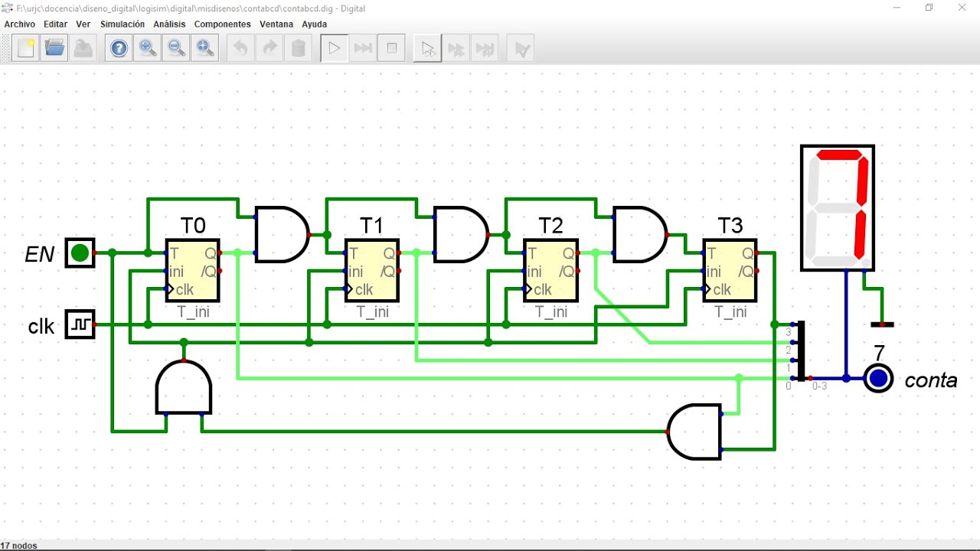This screenshot has height=551, width=980.
Task: Run to break fast-forward icon
Action: point(363,48)
